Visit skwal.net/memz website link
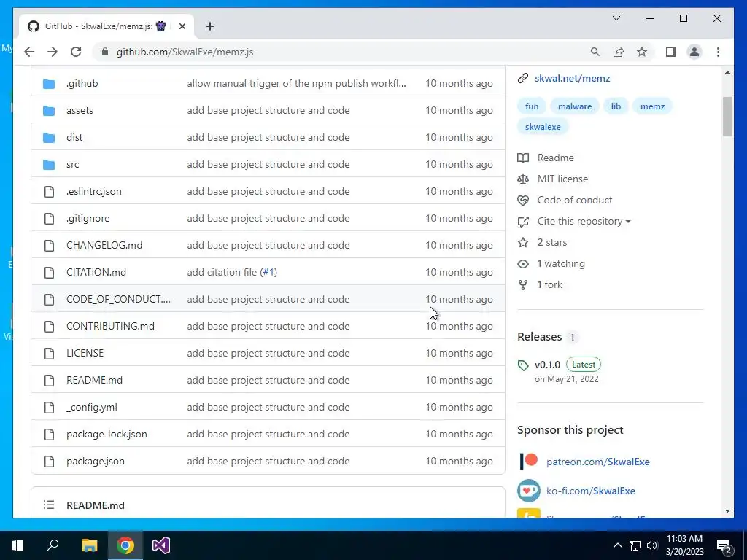Screen dimensions: 747x560 (x=572, y=78)
